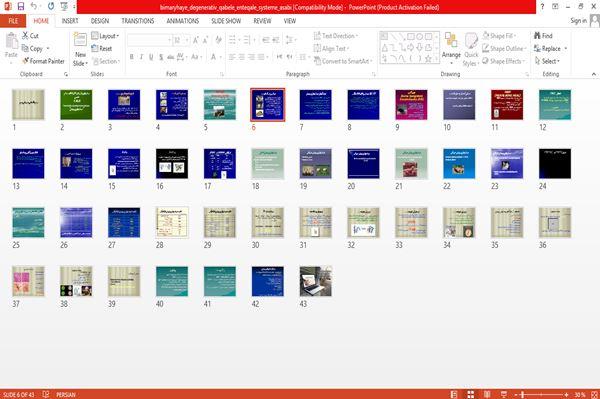Collapse the ribbon with arrow
The image size is (600, 399).
[x=593, y=74]
